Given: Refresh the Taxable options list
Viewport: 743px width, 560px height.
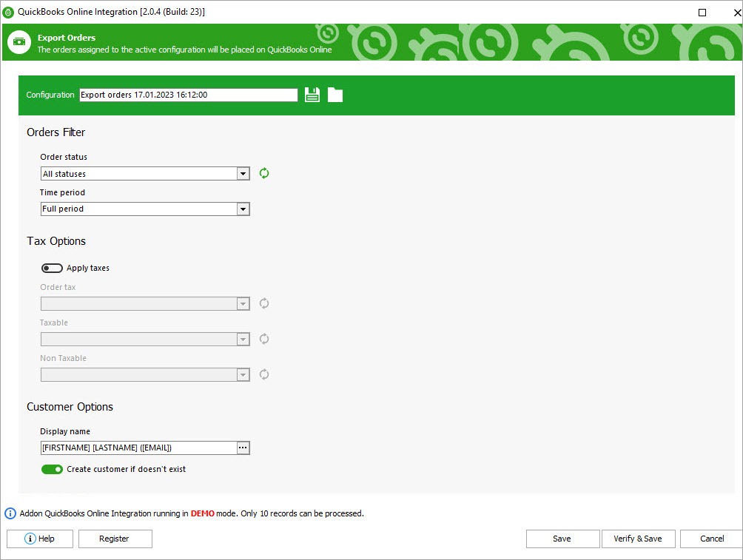Looking at the screenshot, I should coord(264,339).
